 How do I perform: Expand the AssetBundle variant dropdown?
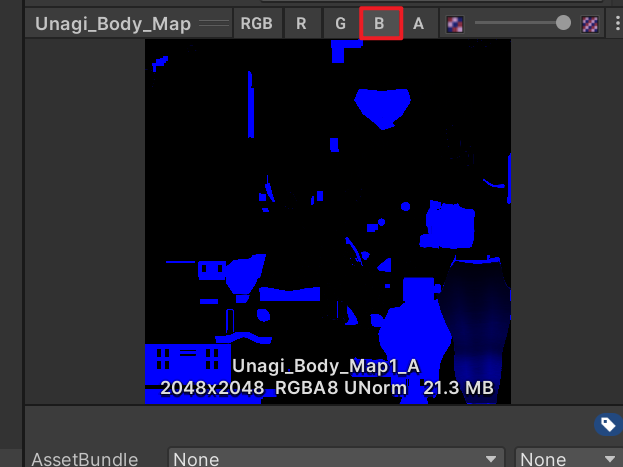pyautogui.click(x=567, y=459)
